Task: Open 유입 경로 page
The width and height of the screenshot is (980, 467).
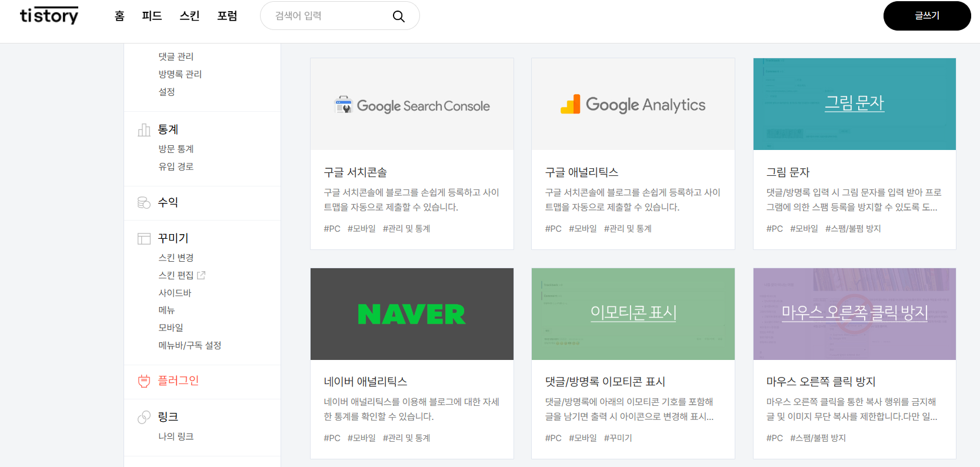Action: pyautogui.click(x=176, y=166)
